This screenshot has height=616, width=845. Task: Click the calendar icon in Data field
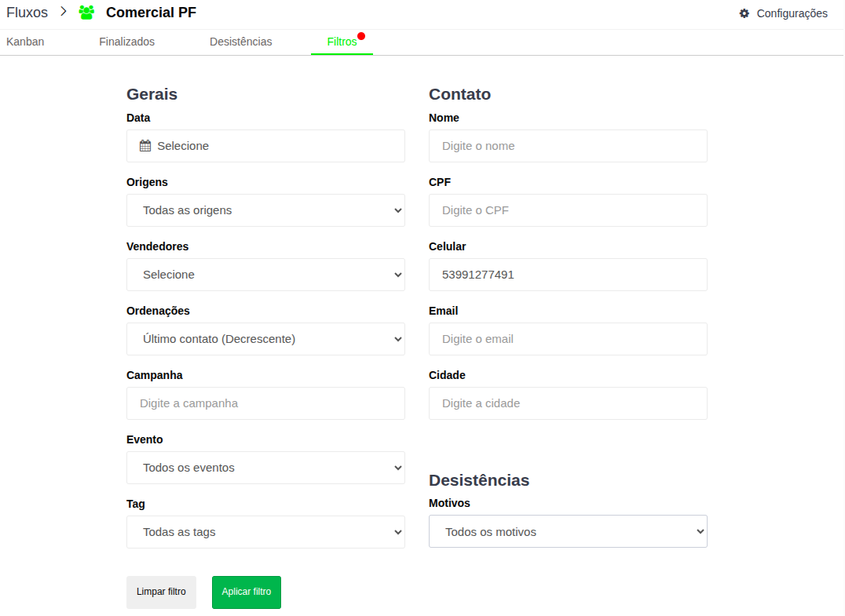145,146
